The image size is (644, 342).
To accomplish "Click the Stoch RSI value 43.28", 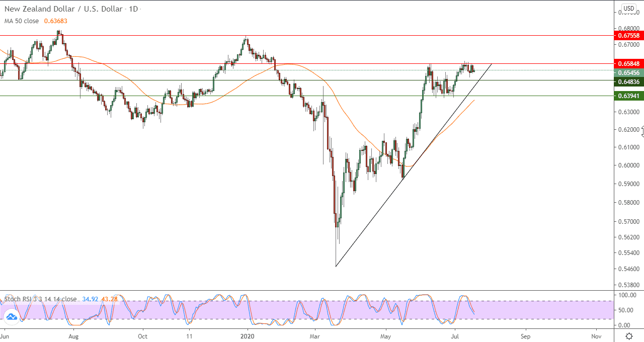I will 109,299.
